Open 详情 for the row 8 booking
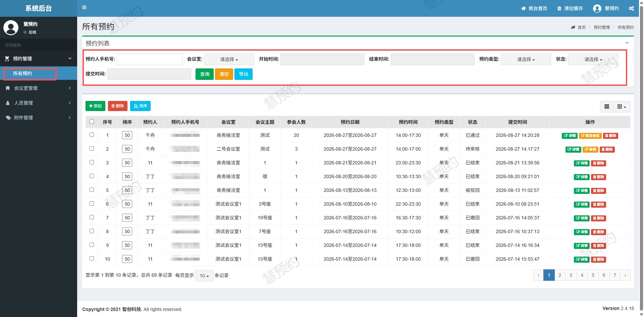The width and height of the screenshot is (644, 317). click(582, 232)
